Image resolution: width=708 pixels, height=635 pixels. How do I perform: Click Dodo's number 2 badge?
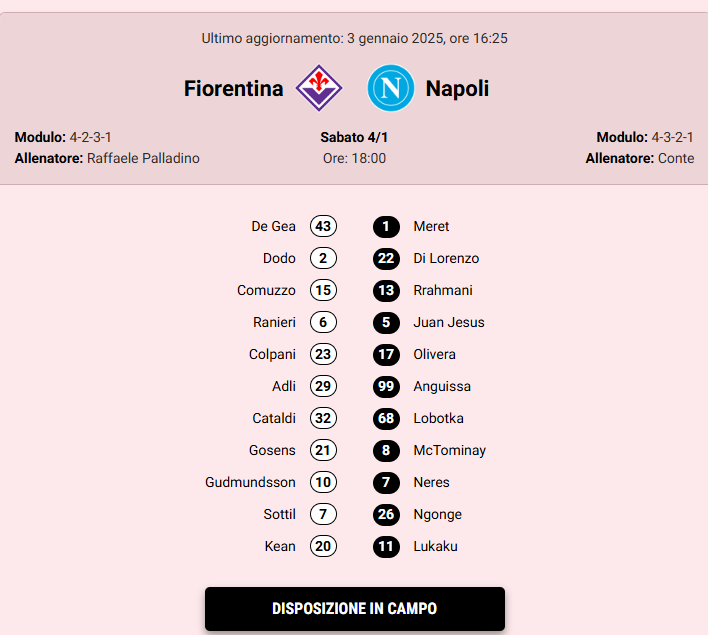[x=323, y=258]
